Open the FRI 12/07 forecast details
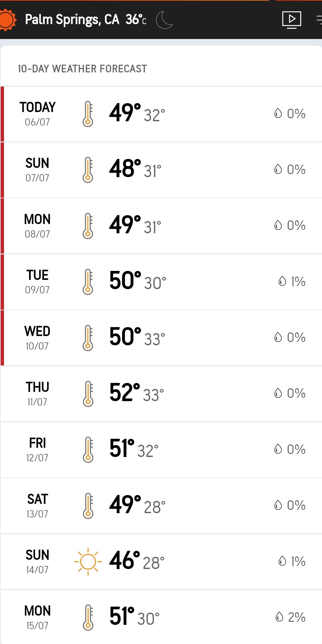 pos(162,450)
